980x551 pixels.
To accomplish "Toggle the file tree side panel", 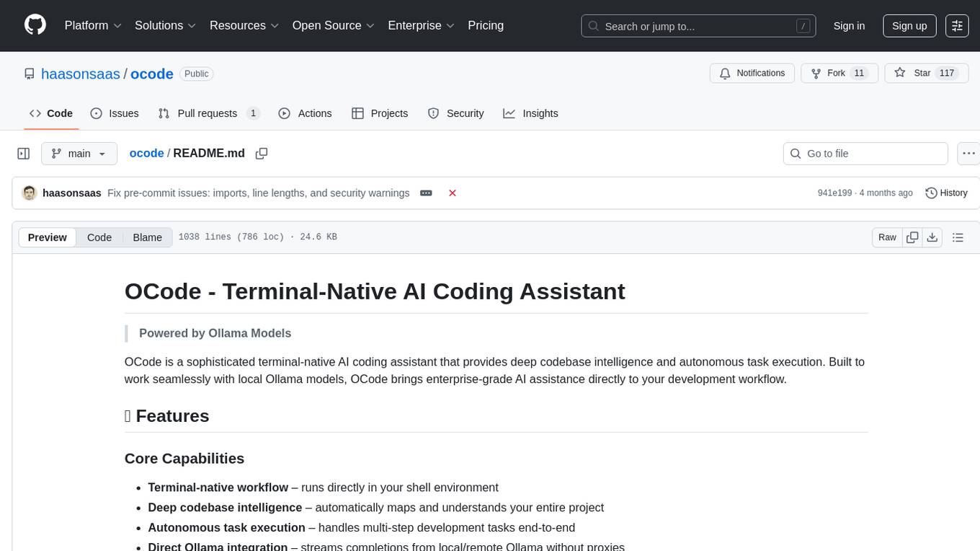I will click(24, 154).
